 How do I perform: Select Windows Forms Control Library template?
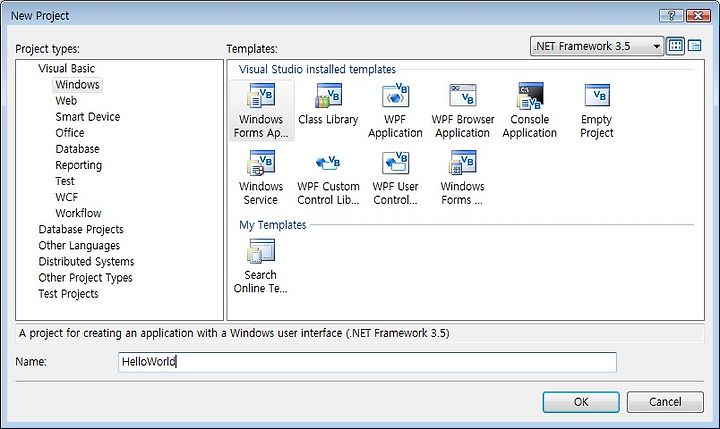click(x=462, y=178)
